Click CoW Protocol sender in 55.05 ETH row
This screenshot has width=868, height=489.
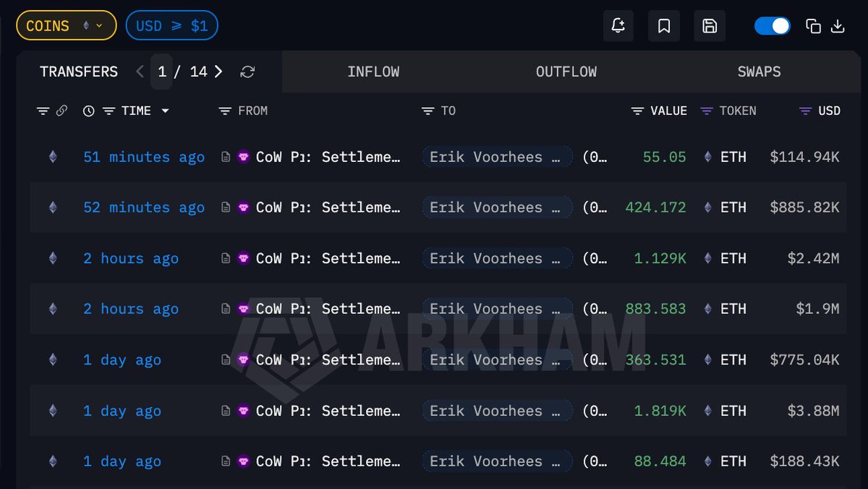coord(328,157)
